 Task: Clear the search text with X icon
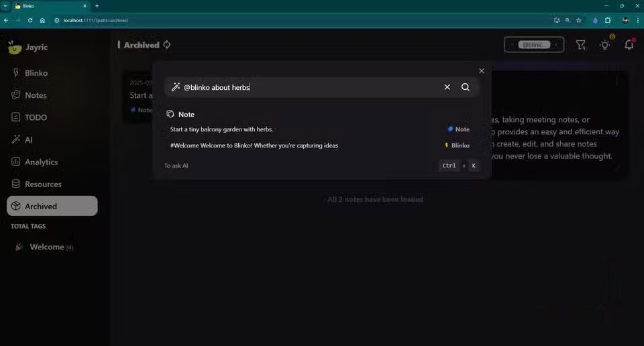click(x=447, y=87)
